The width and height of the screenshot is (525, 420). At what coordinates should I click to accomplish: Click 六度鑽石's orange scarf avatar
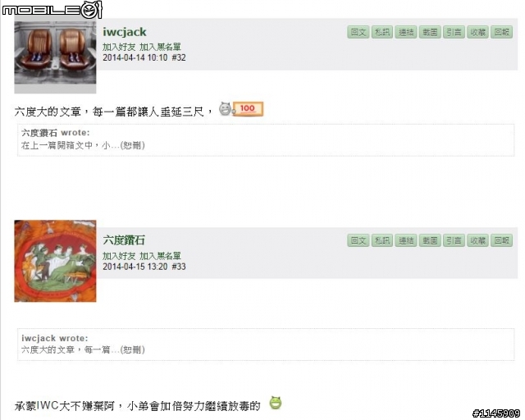click(x=55, y=261)
